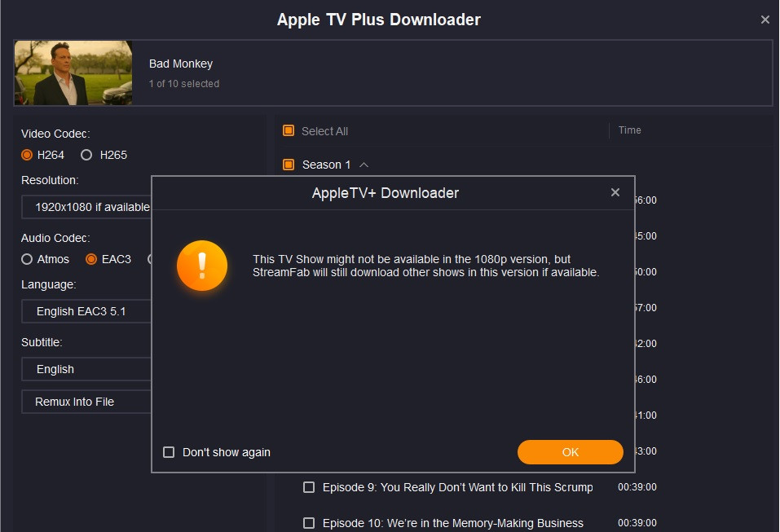The image size is (780, 532).
Task: Check the Episode 9 checkbox
Action: point(309,487)
